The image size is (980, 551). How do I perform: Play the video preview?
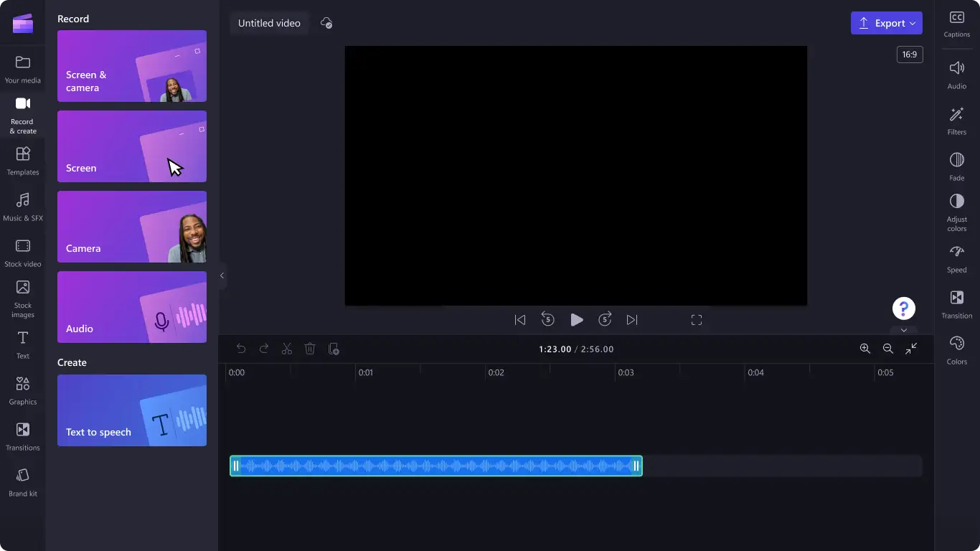[x=576, y=320]
